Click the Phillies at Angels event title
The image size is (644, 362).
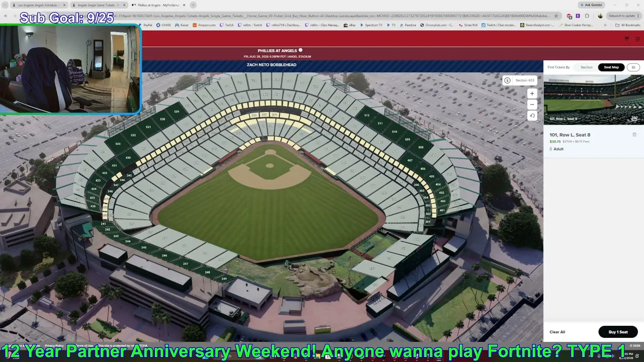tap(277, 50)
